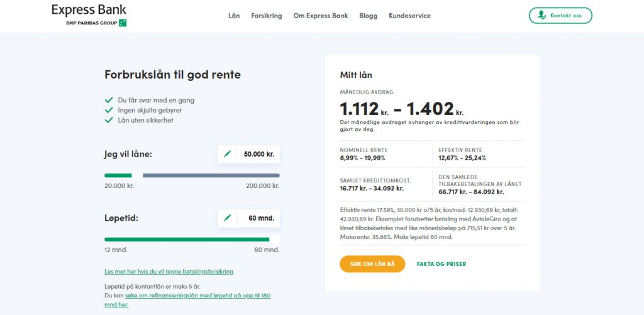Click the green checkmark beside 'Lån uten sikkerhet'
The image size is (644, 315).
(x=109, y=120)
